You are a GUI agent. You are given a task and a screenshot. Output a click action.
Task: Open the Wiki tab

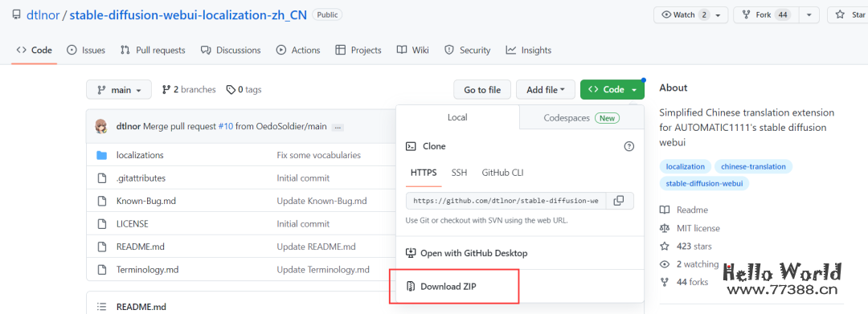coord(413,51)
